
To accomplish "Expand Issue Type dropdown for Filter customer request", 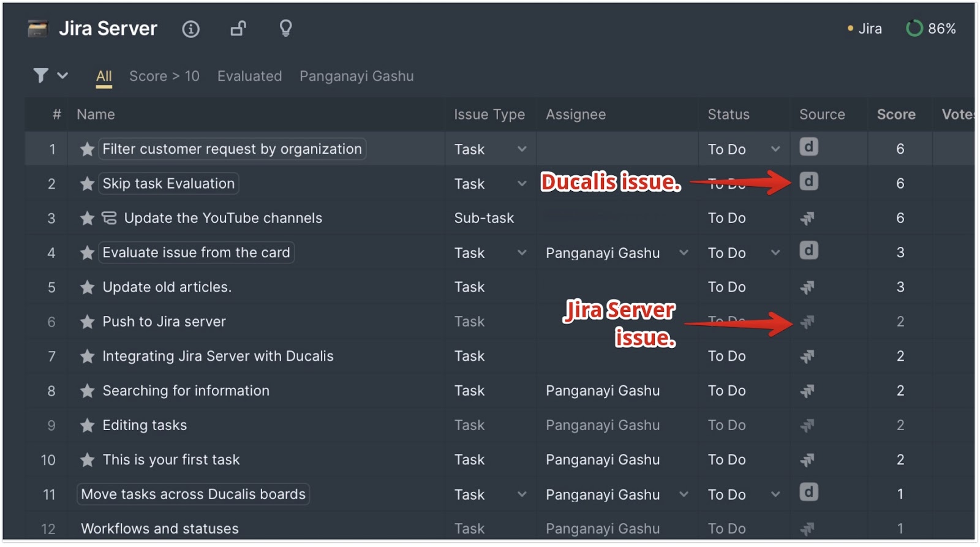I will click(x=522, y=149).
